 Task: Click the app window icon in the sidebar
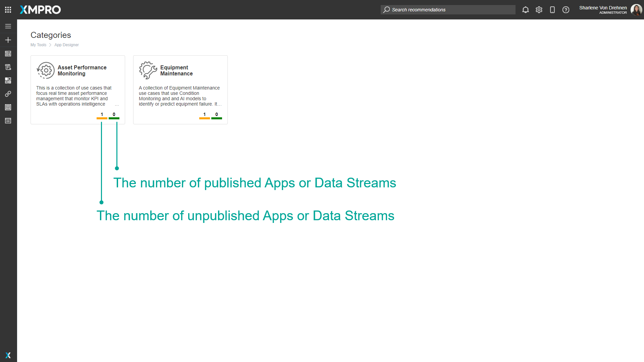pyautogui.click(x=8, y=54)
